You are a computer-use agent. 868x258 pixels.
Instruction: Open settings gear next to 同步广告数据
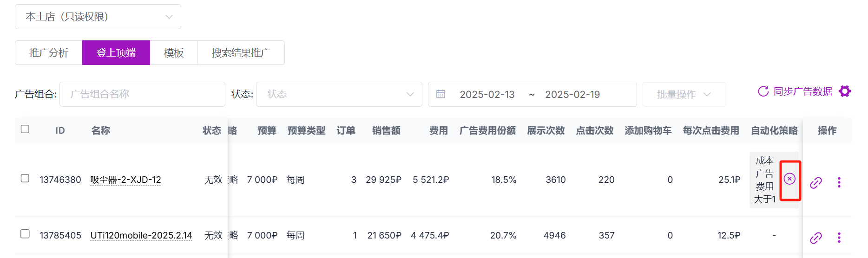pos(845,91)
